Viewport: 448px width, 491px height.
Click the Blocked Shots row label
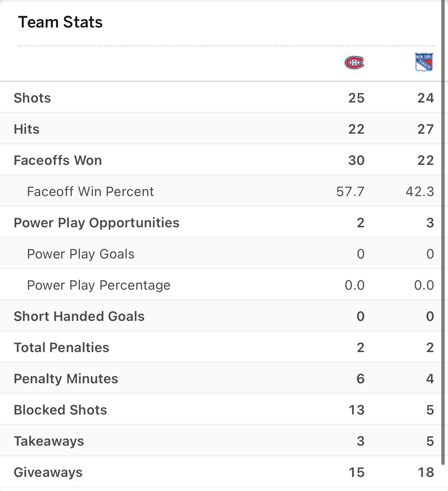(x=60, y=410)
